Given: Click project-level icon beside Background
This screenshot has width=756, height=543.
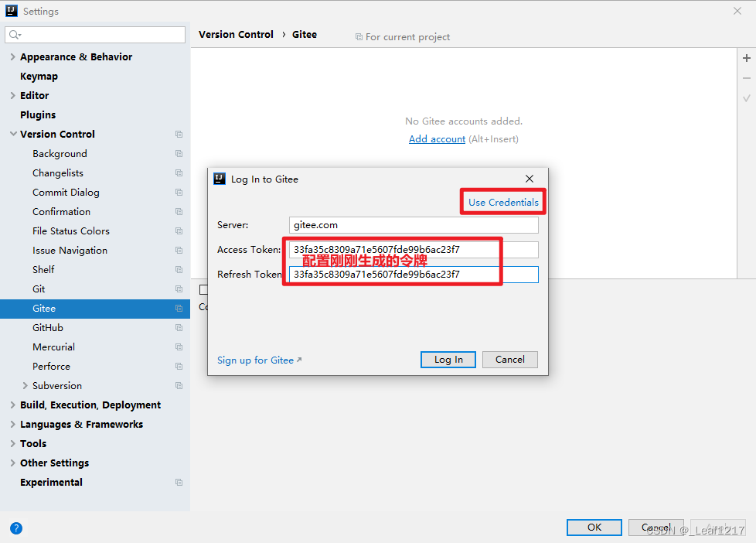Looking at the screenshot, I should pos(179,153).
